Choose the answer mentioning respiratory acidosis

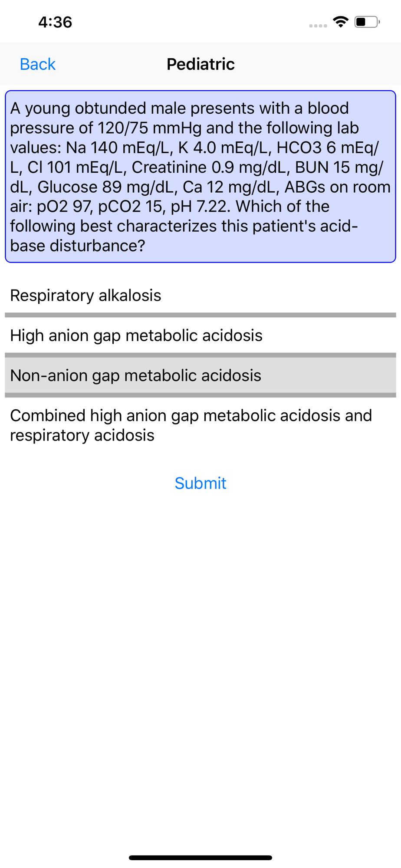pyautogui.click(x=200, y=425)
